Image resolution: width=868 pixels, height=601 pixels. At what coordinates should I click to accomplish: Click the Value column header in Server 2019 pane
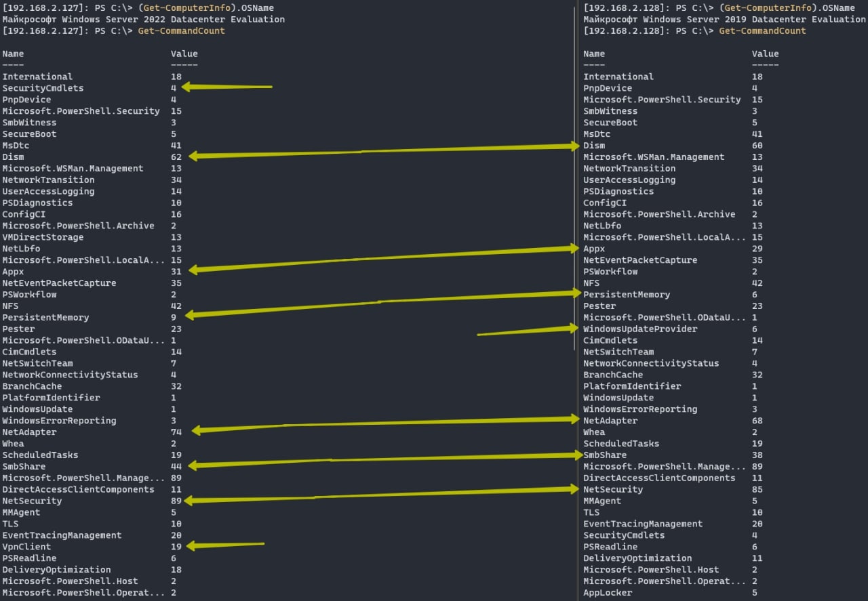click(766, 54)
